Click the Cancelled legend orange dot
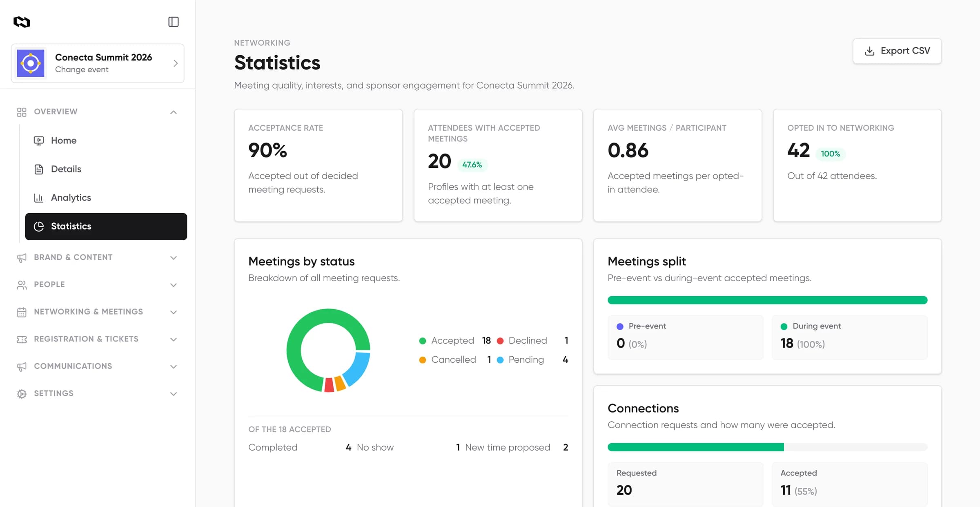The height and width of the screenshot is (507, 980). (x=423, y=360)
